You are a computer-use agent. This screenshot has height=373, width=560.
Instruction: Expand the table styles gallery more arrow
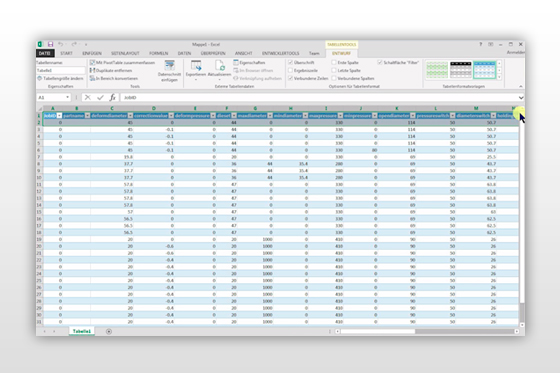(499, 77)
